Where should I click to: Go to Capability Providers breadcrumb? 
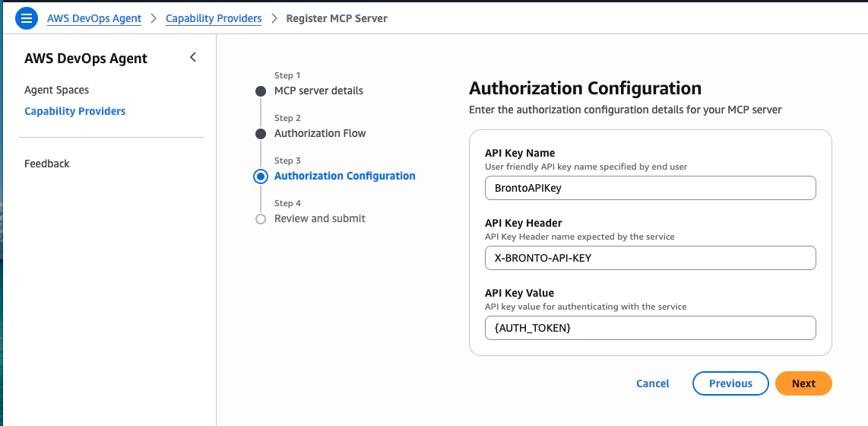[x=214, y=18]
